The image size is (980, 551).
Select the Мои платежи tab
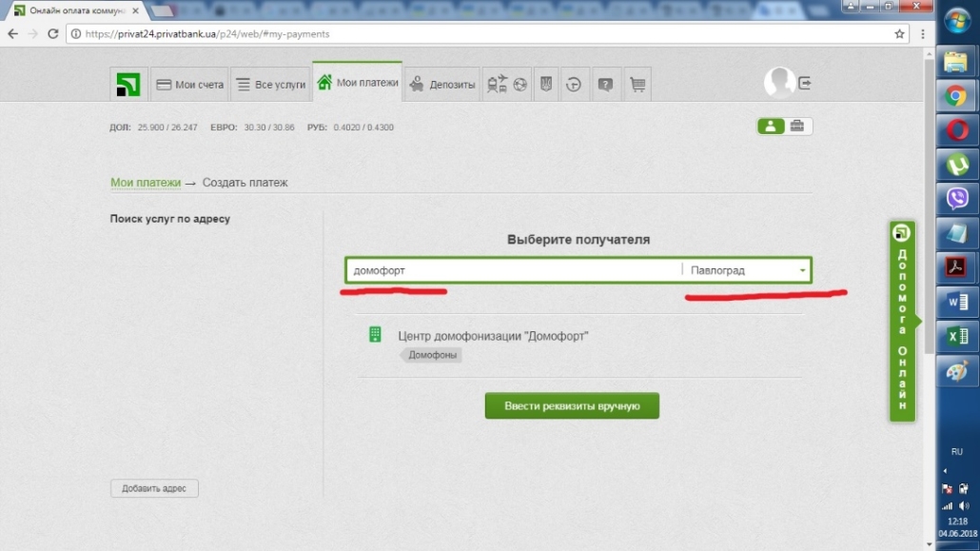358,83
